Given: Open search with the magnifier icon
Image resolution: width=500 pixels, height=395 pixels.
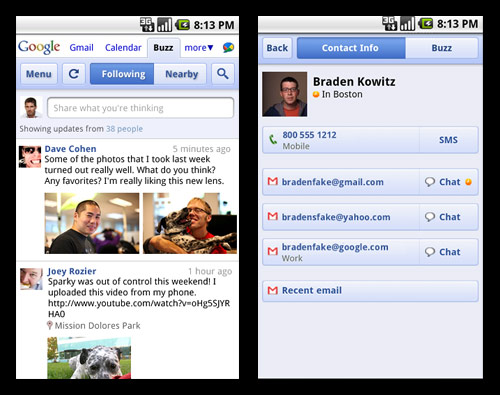Looking at the screenshot, I should click(x=223, y=74).
